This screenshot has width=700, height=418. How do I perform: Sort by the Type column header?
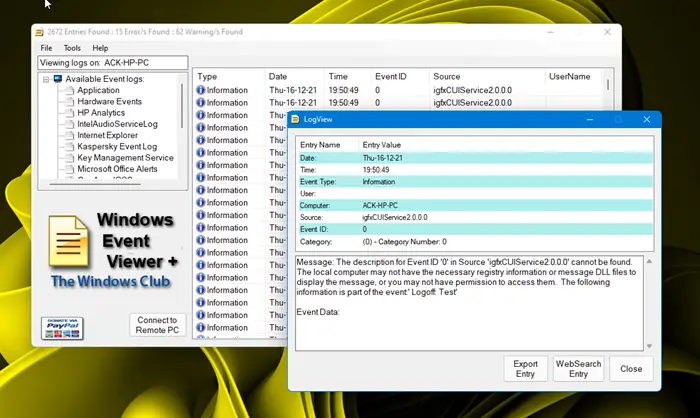pyautogui.click(x=229, y=76)
